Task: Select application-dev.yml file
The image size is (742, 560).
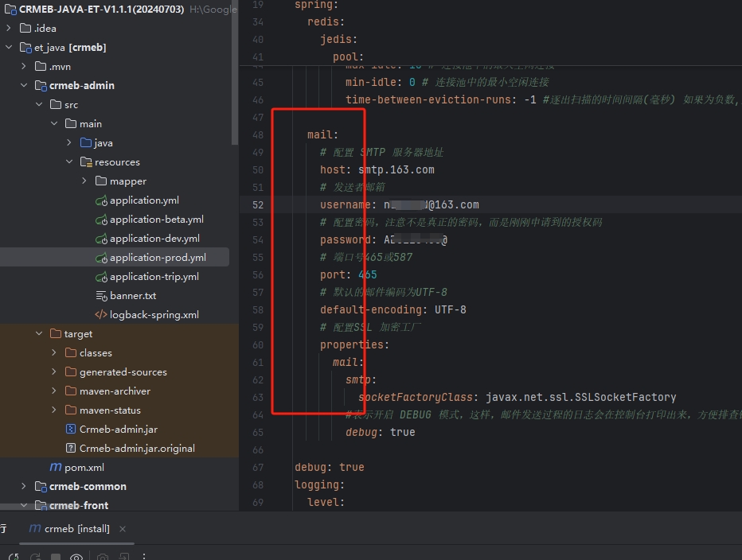Action: [154, 239]
